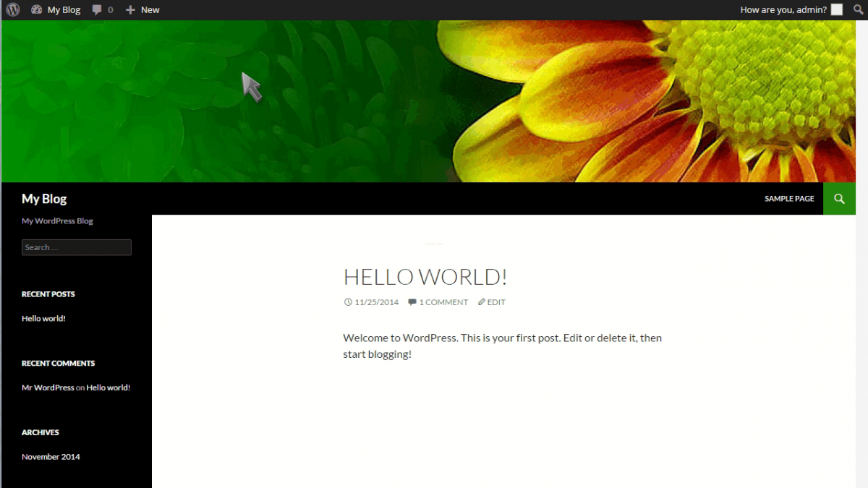The width and height of the screenshot is (868, 488).
Task: Open the November 2014 archive
Action: [51, 456]
